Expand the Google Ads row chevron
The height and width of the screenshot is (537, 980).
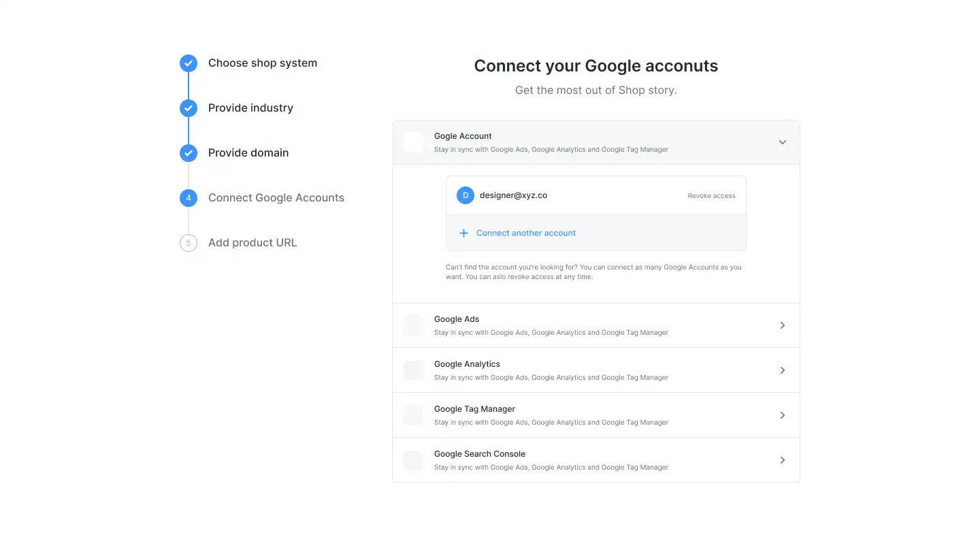[x=783, y=325]
